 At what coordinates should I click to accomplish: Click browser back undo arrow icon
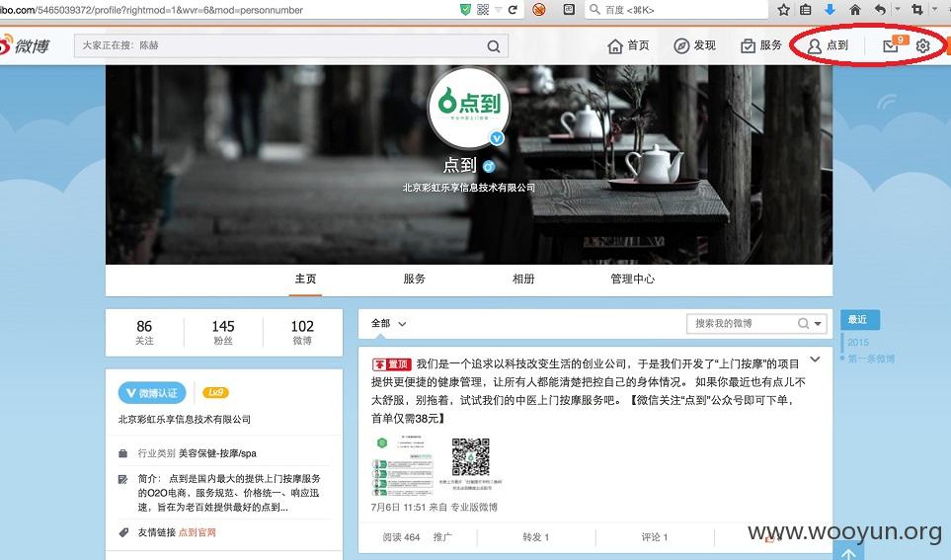(880, 9)
